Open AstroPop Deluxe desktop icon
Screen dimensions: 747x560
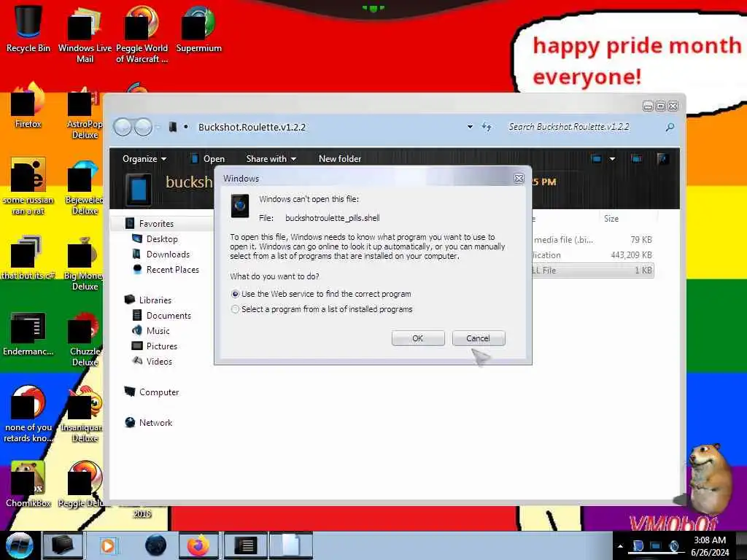pos(85,112)
